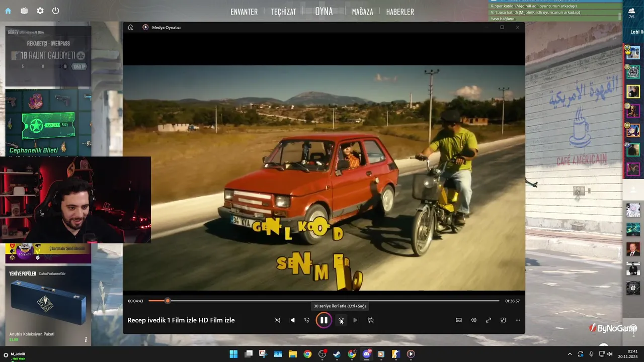The width and height of the screenshot is (644, 362).
Task: Open the Anubis Koleksiyon Paketi item
Action: [48, 306]
